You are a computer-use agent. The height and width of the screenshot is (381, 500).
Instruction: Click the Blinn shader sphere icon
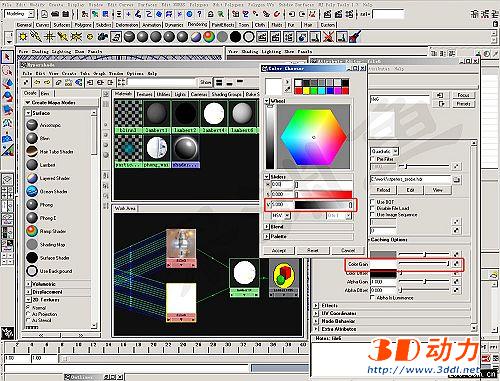32,138
